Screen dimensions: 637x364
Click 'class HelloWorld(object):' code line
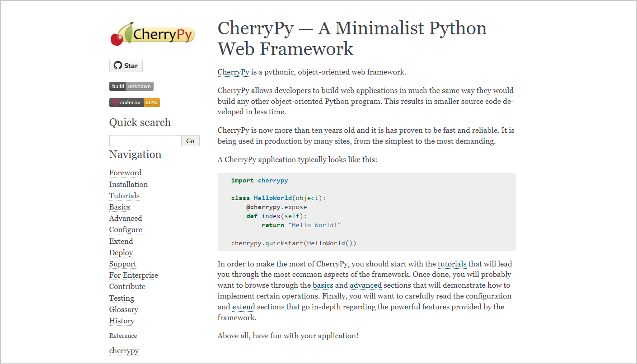point(278,198)
